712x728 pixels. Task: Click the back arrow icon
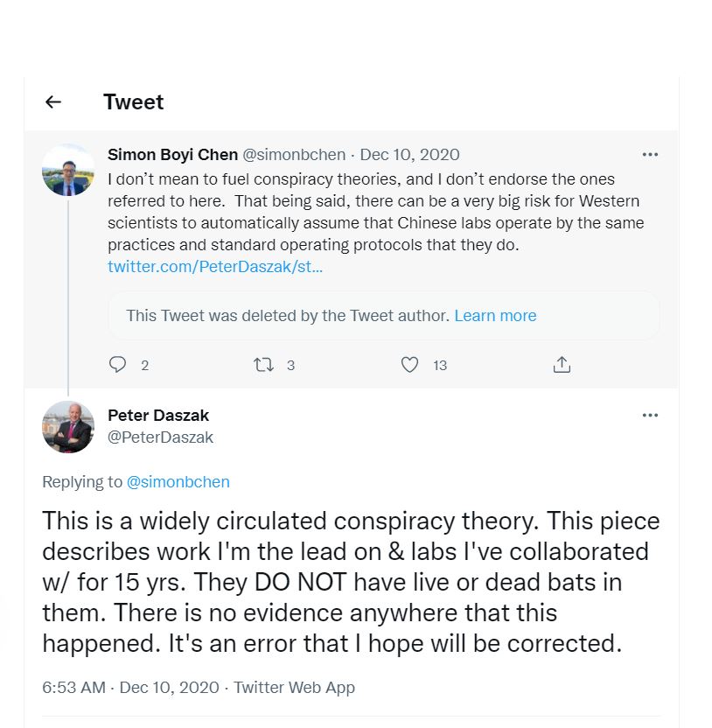coord(53,101)
